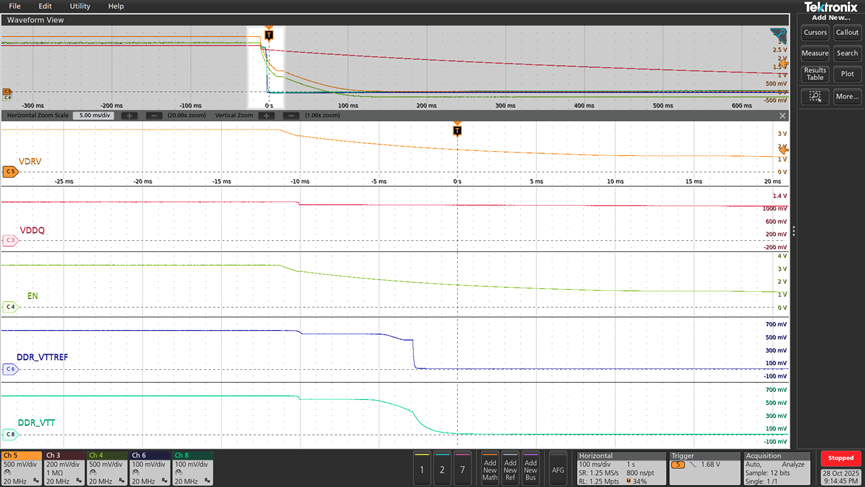Turn on channel 1

coord(422,469)
